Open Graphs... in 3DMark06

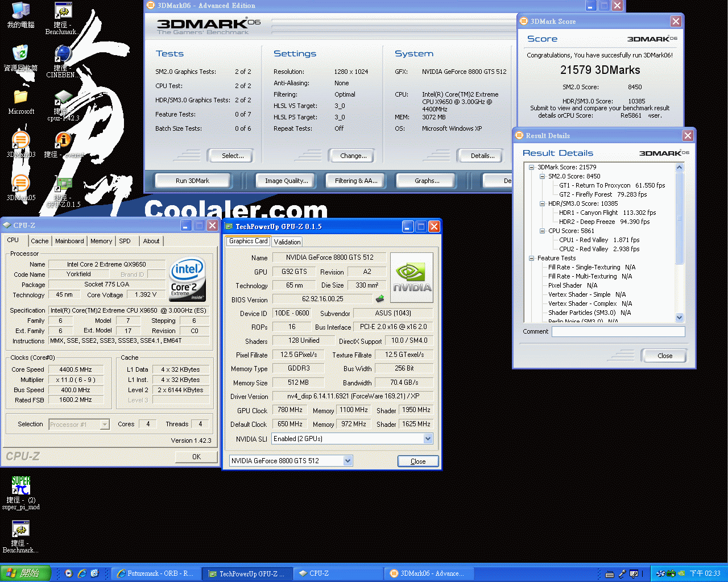click(427, 181)
